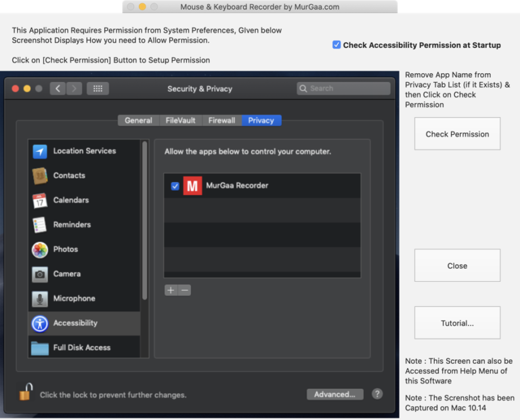Viewport: 520px width, 420px height.
Task: Click the Microphone icon in sidebar
Action: (40, 299)
